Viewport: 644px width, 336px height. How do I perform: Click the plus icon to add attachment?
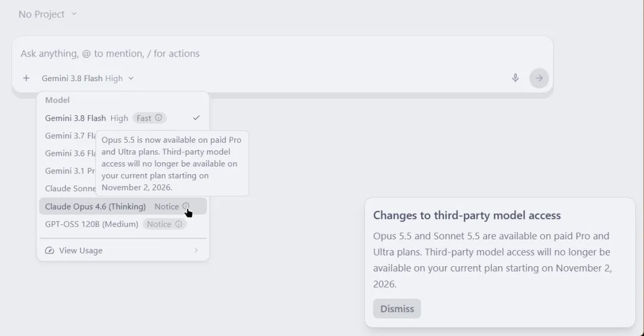tap(26, 78)
